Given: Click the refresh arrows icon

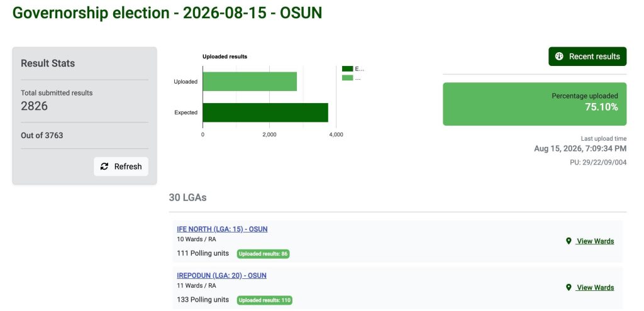Looking at the screenshot, I should click(x=104, y=166).
